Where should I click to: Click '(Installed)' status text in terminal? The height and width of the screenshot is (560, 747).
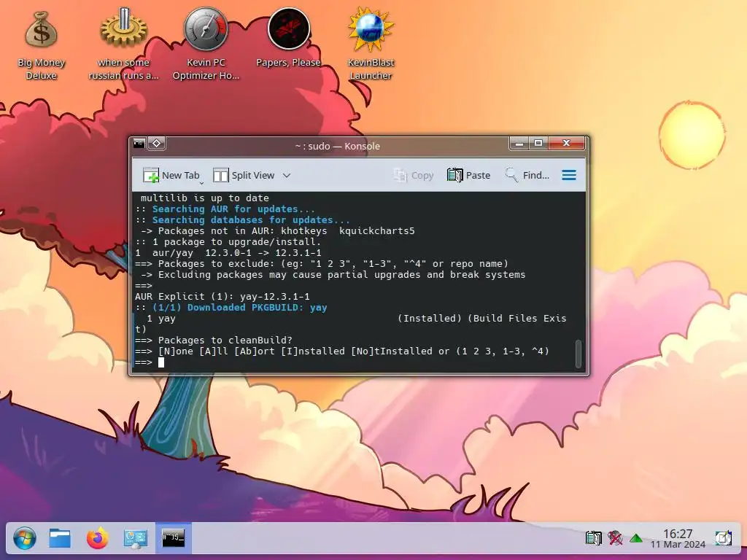tap(430, 319)
